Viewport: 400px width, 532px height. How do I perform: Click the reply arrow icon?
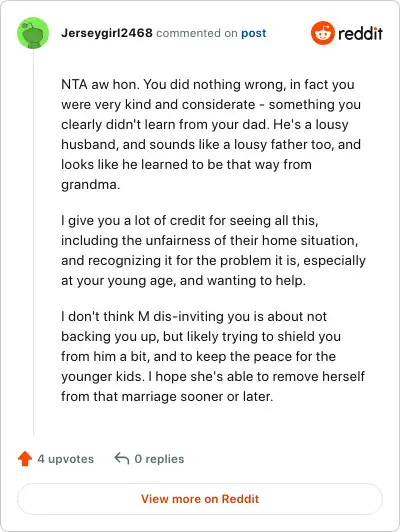click(122, 458)
